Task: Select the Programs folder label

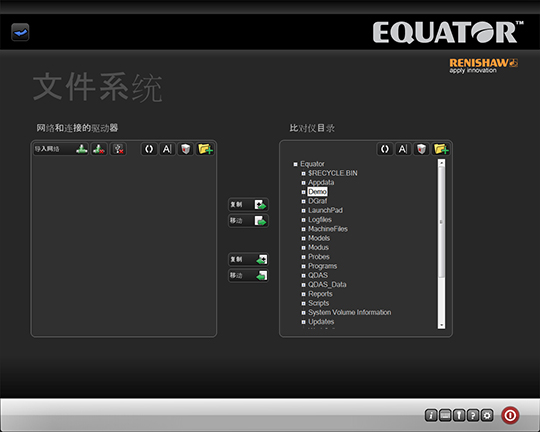Action: tap(323, 266)
